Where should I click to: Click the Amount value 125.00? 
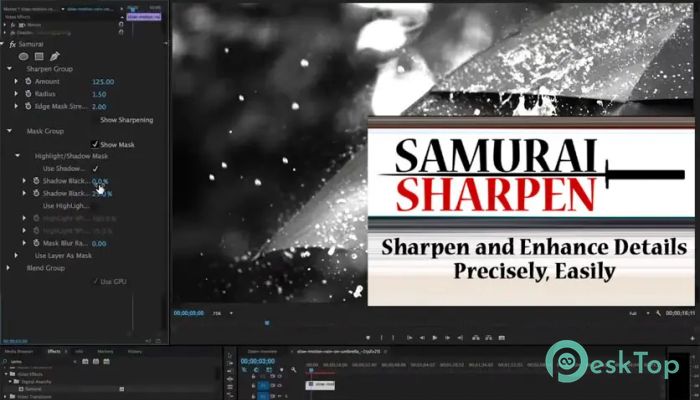click(x=103, y=82)
